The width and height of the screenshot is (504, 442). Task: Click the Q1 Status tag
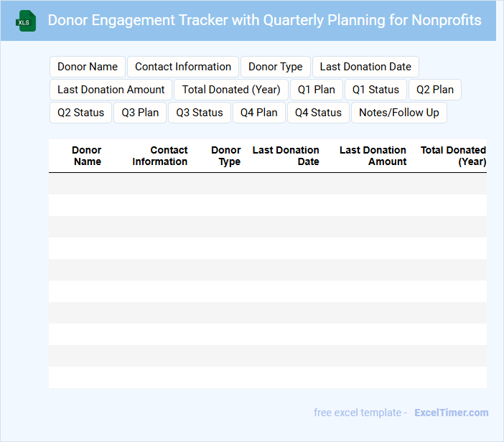pos(375,90)
